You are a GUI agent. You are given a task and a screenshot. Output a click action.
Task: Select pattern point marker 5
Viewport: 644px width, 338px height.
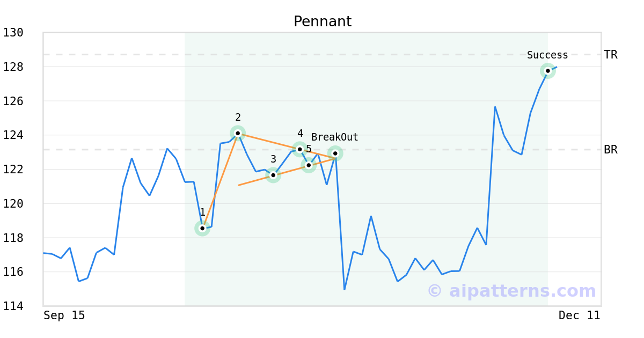pyautogui.click(x=309, y=165)
